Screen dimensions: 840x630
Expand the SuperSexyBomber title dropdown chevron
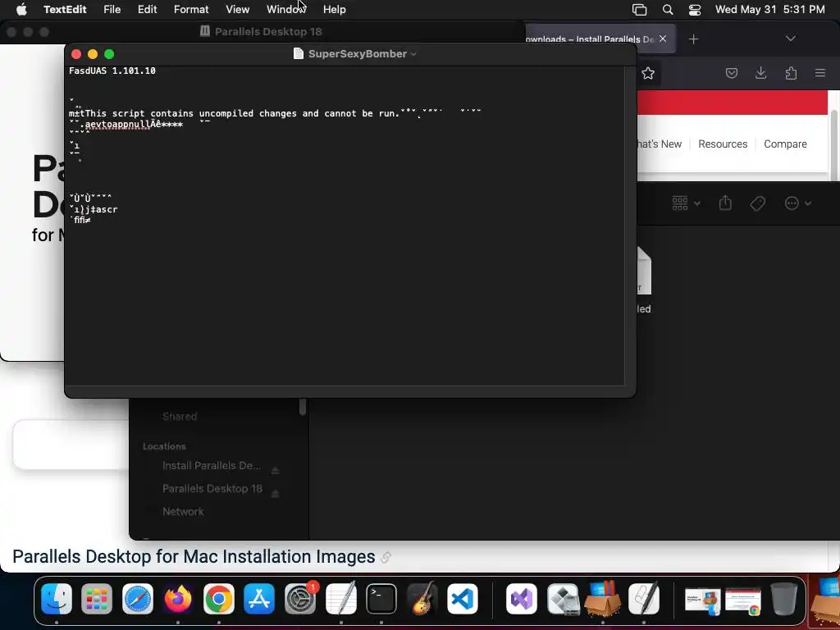413,54
